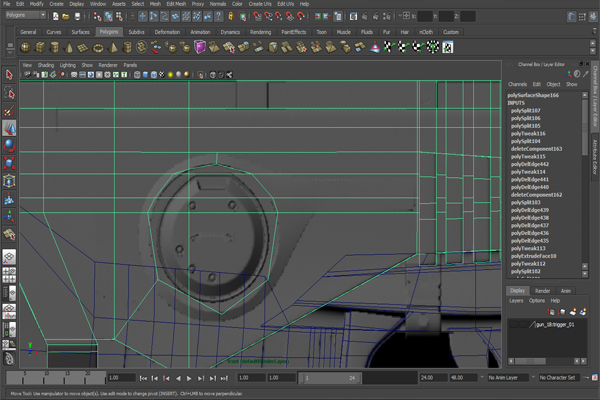600x400 pixels.
Task: Click the time slider at frame 10
Action: point(46,377)
